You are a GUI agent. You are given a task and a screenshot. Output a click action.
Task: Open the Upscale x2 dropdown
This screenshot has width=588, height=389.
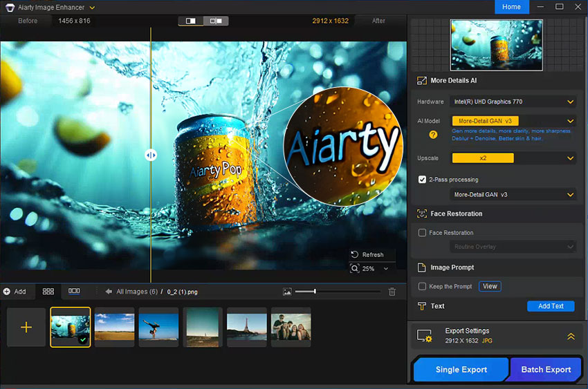[x=513, y=158]
